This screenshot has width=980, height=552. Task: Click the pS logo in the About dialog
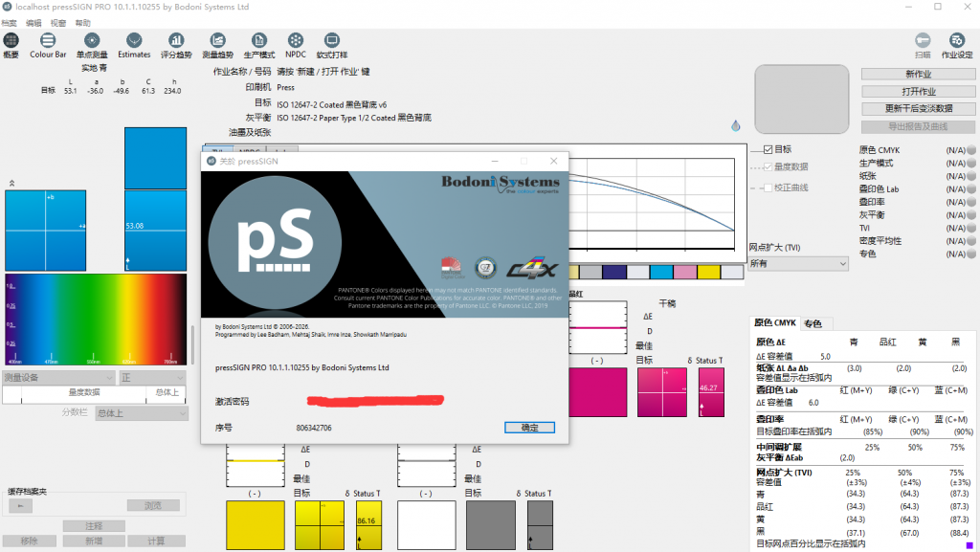[x=275, y=240]
